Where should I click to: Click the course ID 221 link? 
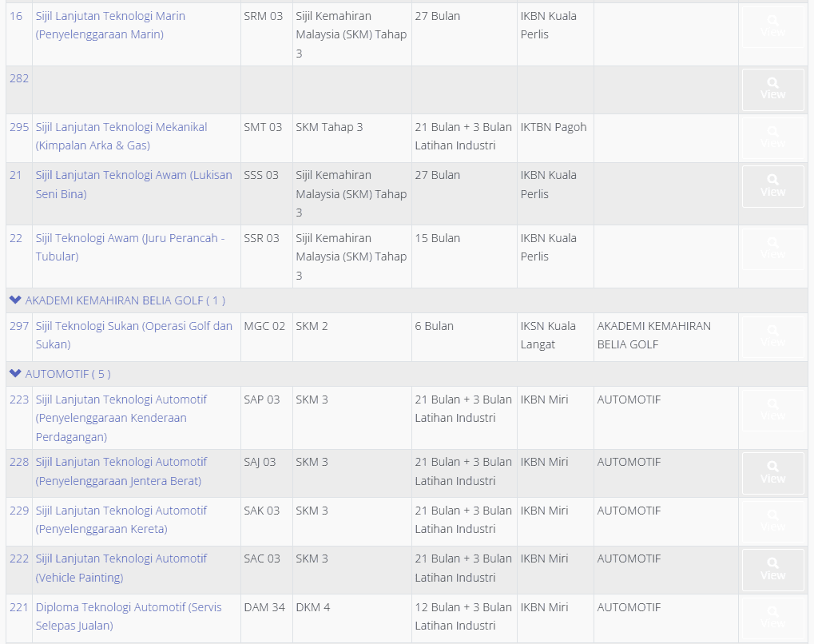pyautogui.click(x=18, y=607)
